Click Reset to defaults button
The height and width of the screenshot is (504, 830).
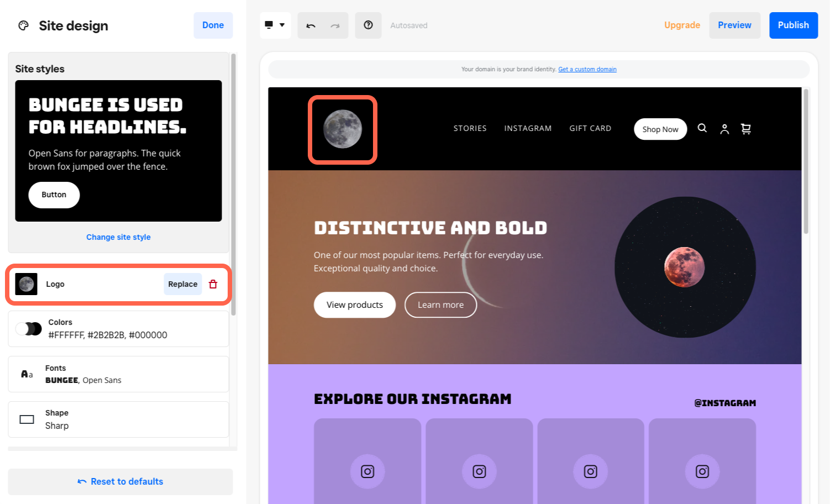(x=120, y=482)
